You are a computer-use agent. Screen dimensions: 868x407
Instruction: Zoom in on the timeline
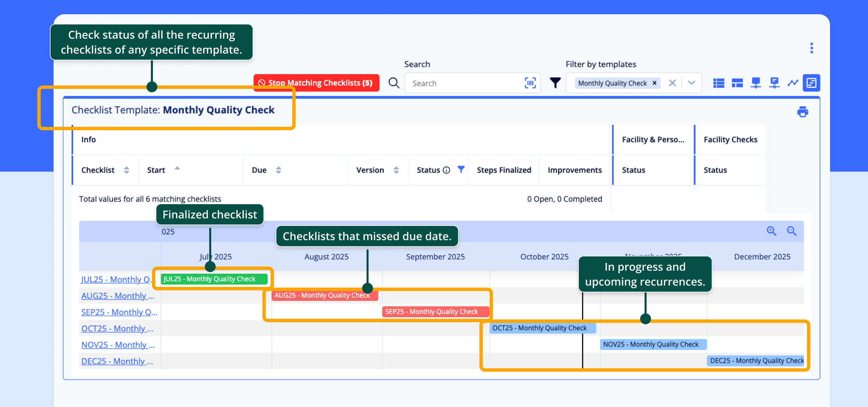pyautogui.click(x=771, y=231)
